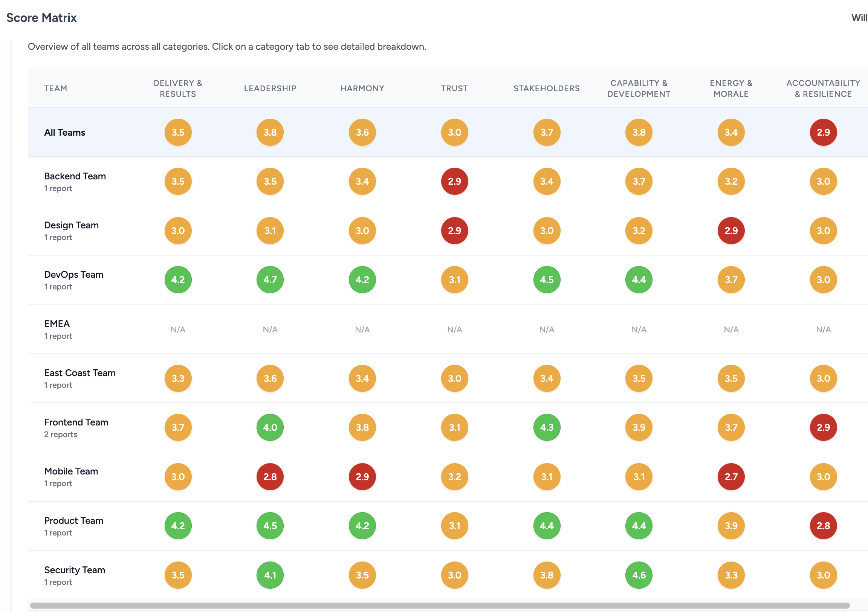Click Frontend Team Stakeholders 4.3 score
Image resolution: width=868 pixels, height=612 pixels.
pyautogui.click(x=547, y=427)
